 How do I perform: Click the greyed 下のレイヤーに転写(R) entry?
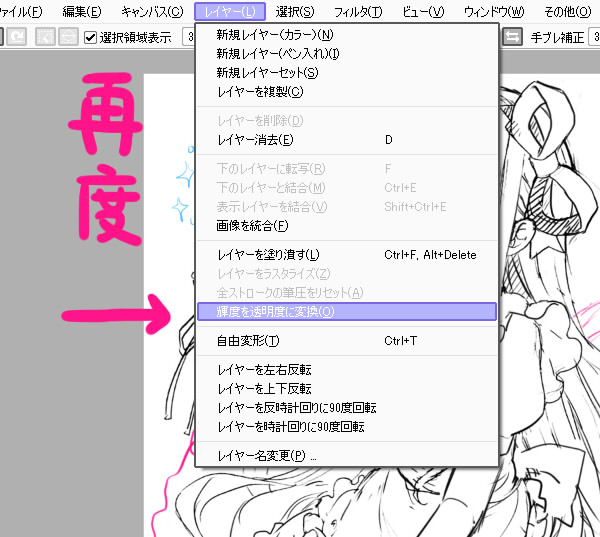[347, 169]
